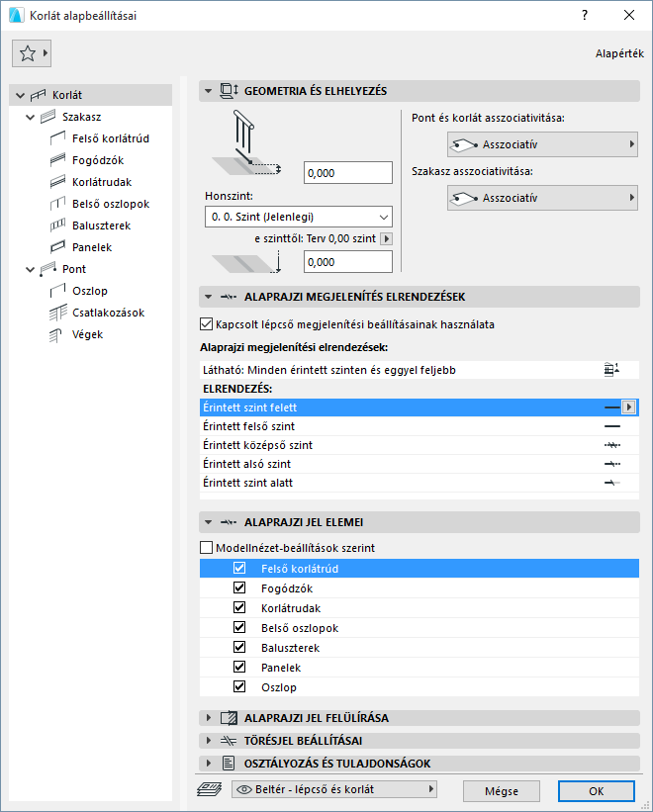The height and width of the screenshot is (812, 653).
Task: Click the bottom elevation value field
Action: 348,262
